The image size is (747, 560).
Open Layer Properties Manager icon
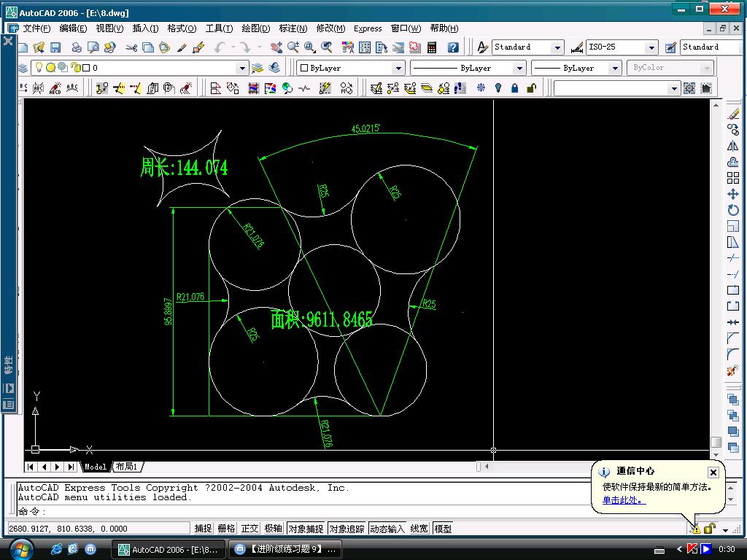click(x=23, y=68)
